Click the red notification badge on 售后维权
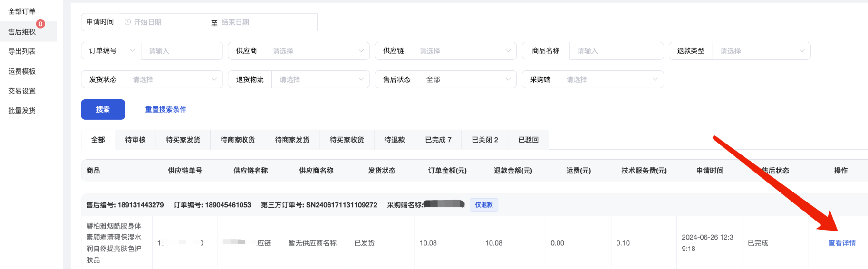 40,24
